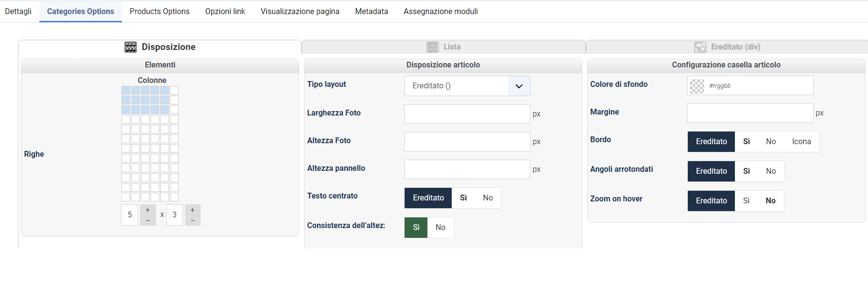Click the Tipo layout chevron arrow
The height and width of the screenshot is (281, 868).
pos(519,86)
